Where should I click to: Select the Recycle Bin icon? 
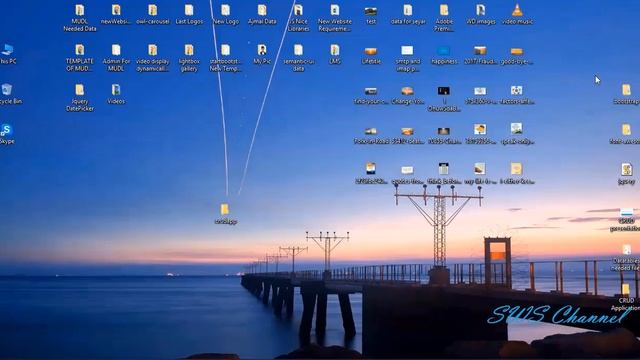coord(7,94)
